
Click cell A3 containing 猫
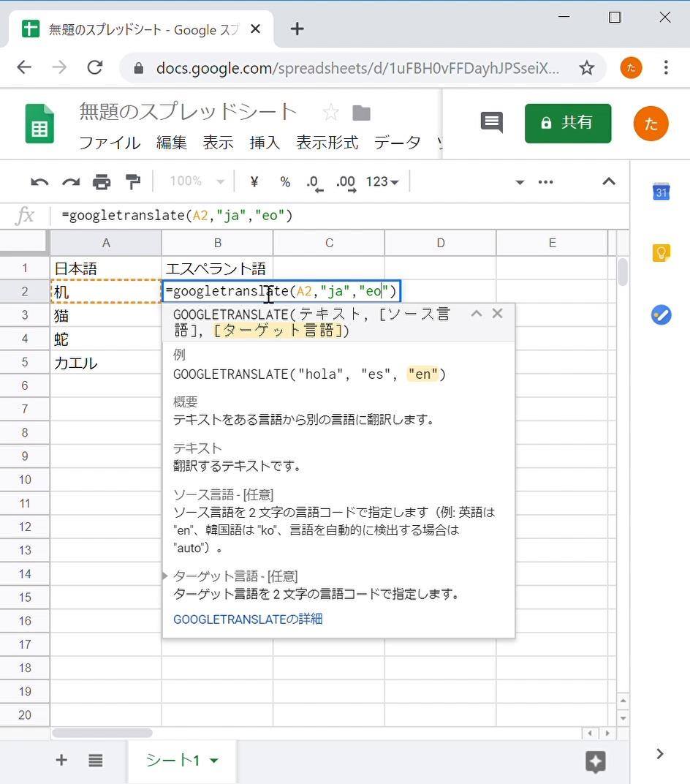point(106,315)
